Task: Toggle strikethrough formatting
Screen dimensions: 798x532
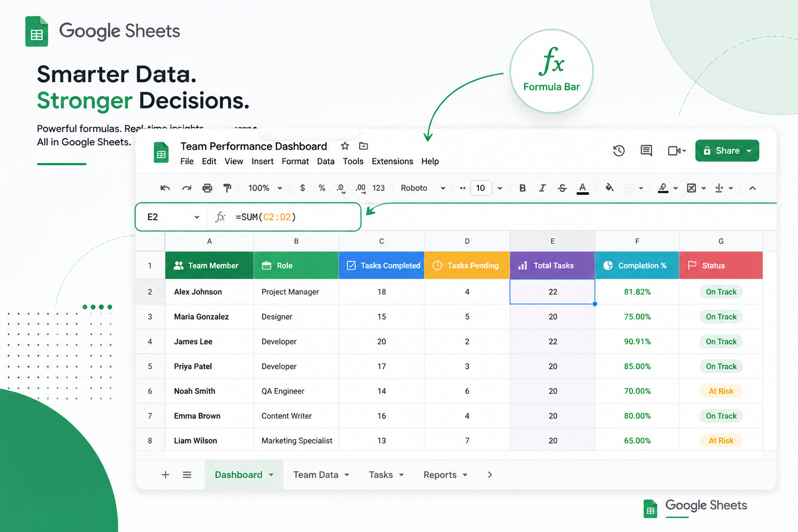Action: coord(562,188)
